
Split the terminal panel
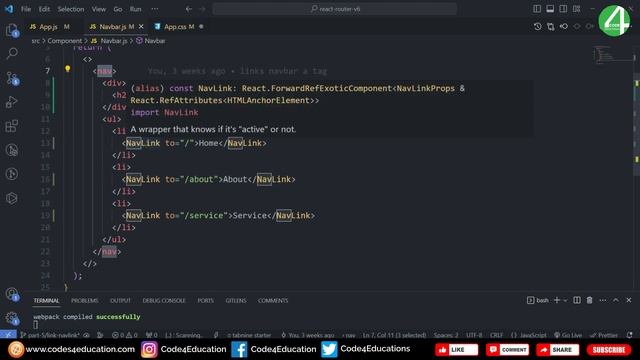[577, 300]
